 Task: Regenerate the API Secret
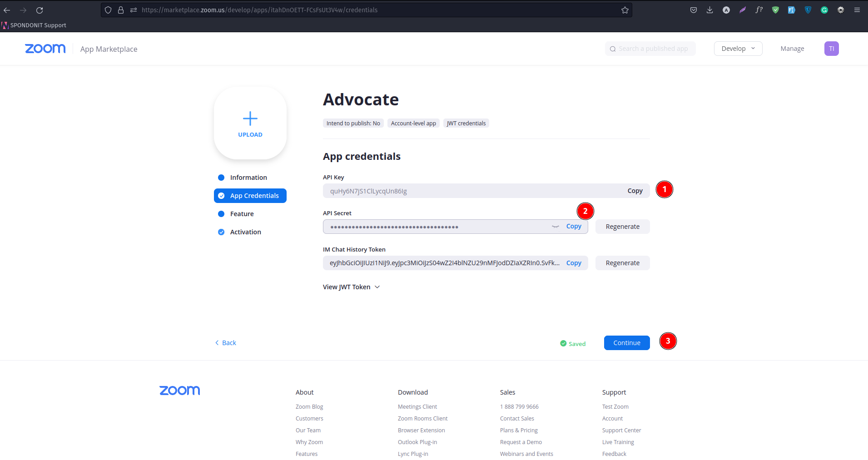pyautogui.click(x=623, y=227)
